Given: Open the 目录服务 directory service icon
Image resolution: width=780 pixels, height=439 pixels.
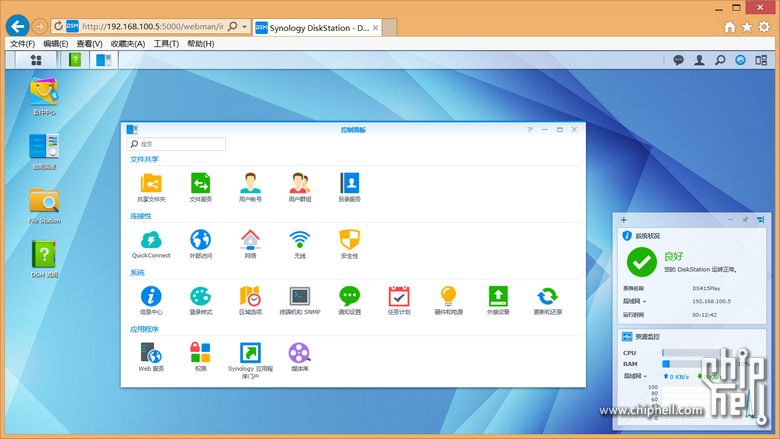Looking at the screenshot, I should [x=349, y=183].
